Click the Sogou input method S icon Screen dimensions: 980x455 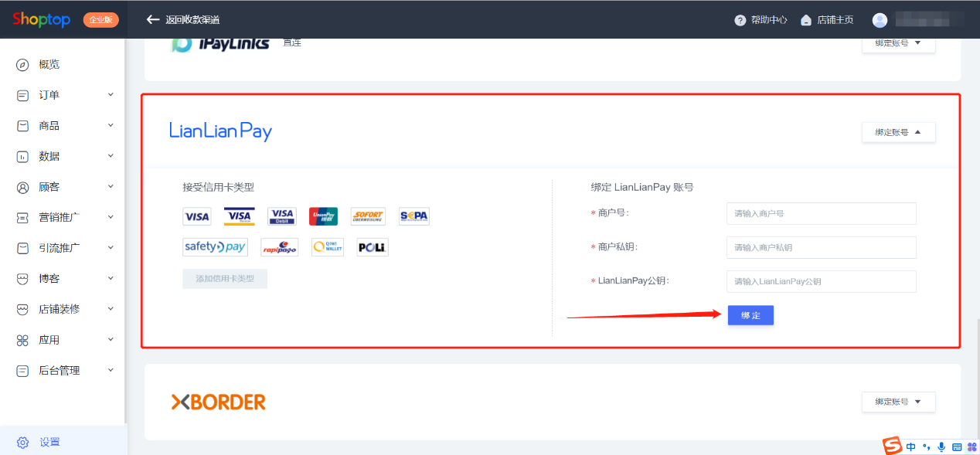[893, 447]
